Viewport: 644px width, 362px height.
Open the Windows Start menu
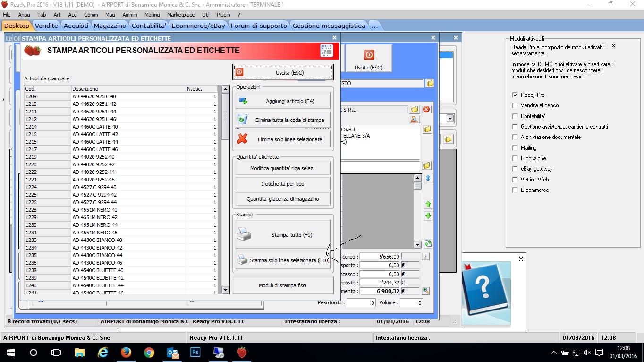(10, 353)
